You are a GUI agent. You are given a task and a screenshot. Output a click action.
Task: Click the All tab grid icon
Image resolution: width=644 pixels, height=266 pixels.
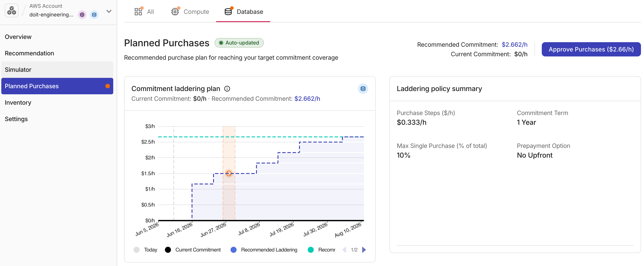pos(138,11)
